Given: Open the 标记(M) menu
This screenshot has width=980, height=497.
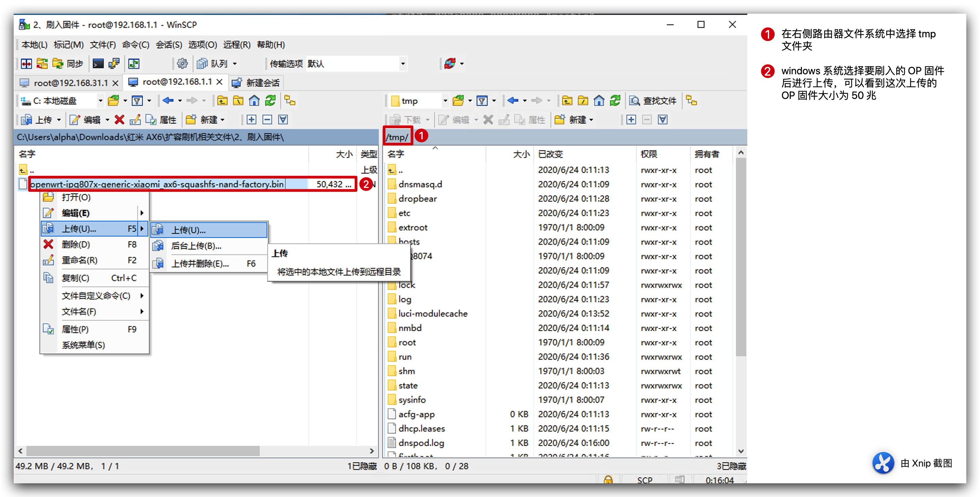Looking at the screenshot, I should (68, 44).
